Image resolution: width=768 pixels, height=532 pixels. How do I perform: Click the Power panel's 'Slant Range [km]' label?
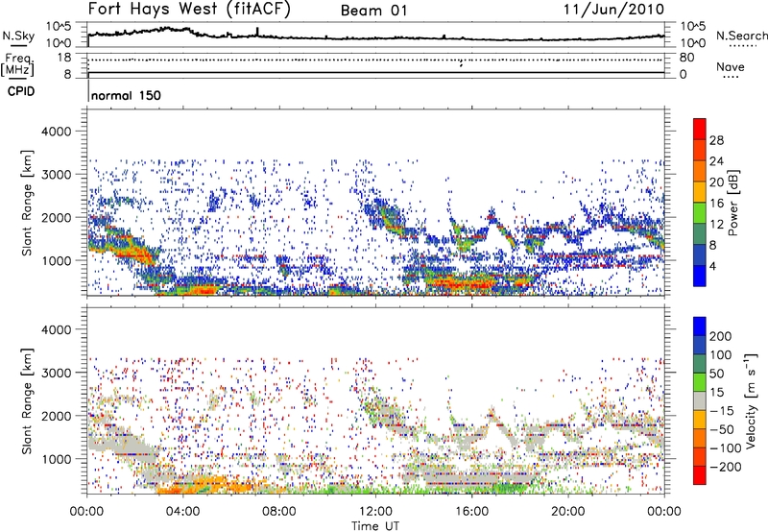pyautogui.click(x=27, y=203)
